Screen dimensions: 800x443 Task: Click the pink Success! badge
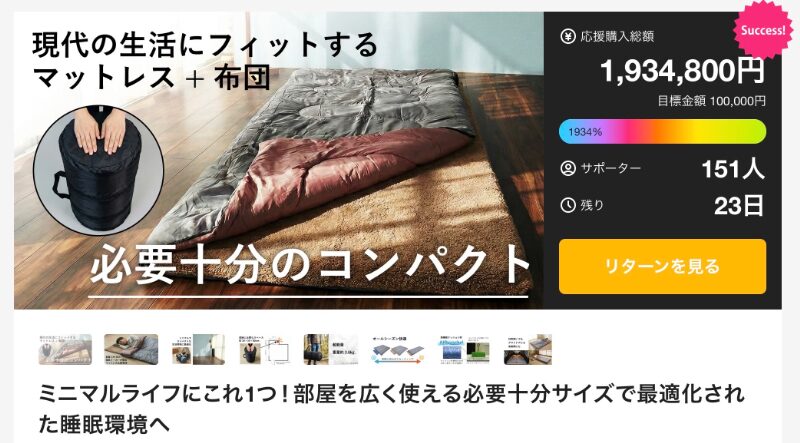tap(763, 30)
